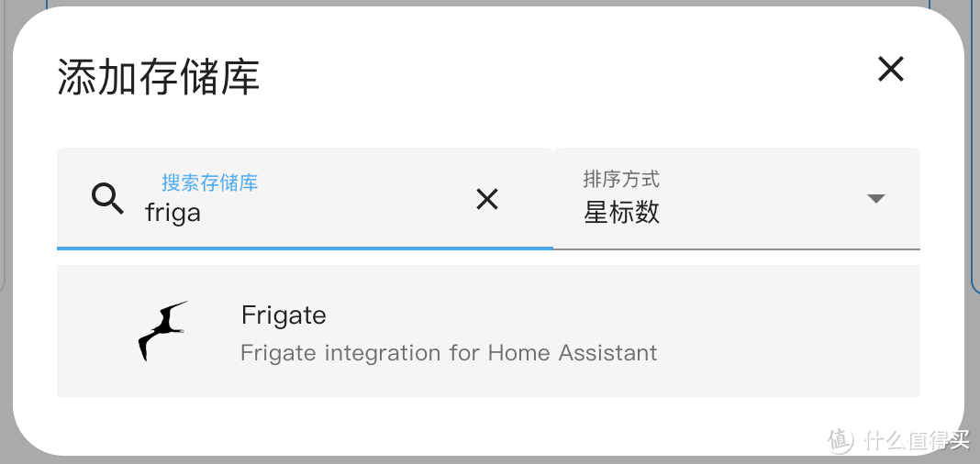The height and width of the screenshot is (464, 980).
Task: Open the Frigate repository title
Action: 284,315
